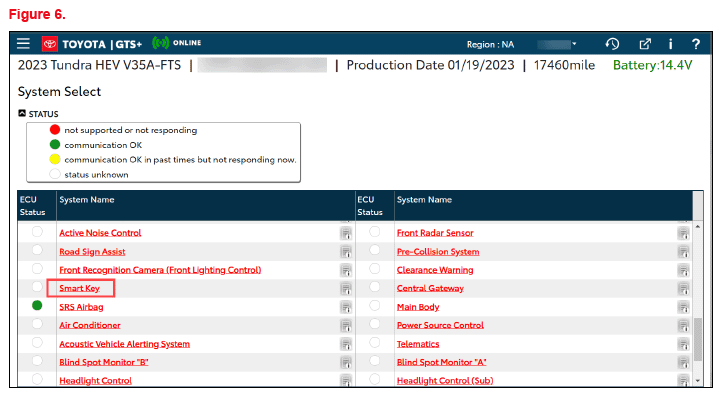Click the info icon for Blind Spot Monitor "B"
The height and width of the screenshot is (397, 722).
(x=346, y=362)
